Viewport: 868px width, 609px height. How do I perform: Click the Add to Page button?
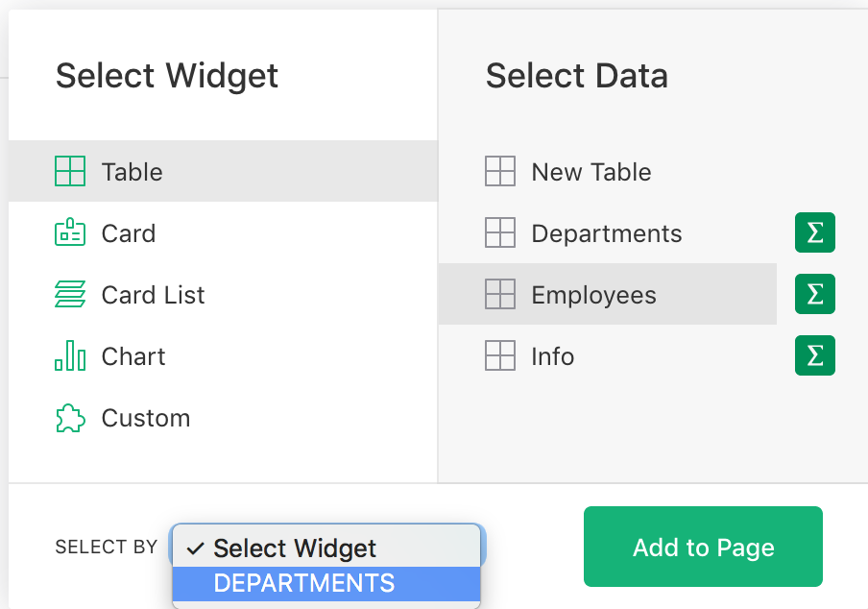tap(703, 547)
